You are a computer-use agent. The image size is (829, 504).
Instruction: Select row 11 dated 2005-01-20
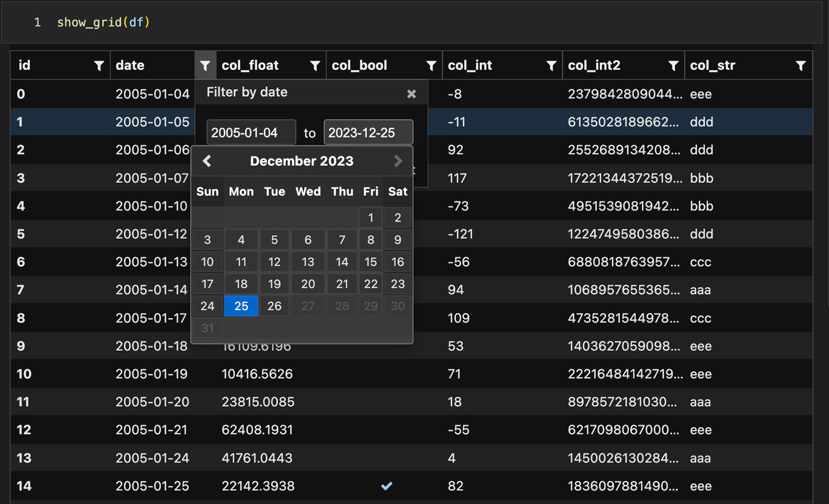point(152,402)
